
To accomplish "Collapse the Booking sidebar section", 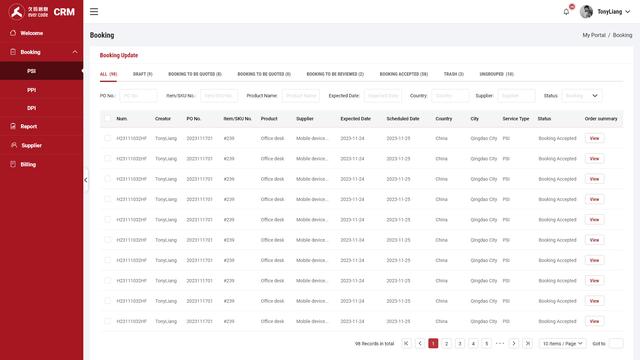I will 75,52.
